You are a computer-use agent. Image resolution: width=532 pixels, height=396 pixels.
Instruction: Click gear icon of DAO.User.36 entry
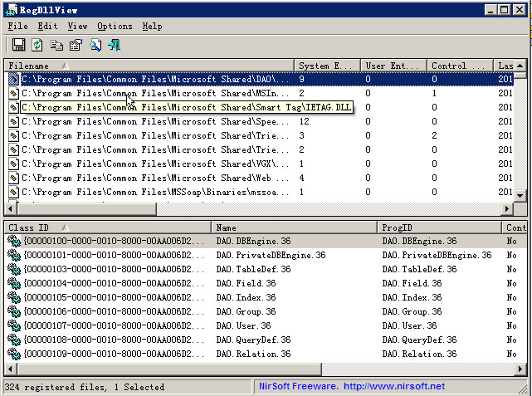[x=14, y=325]
